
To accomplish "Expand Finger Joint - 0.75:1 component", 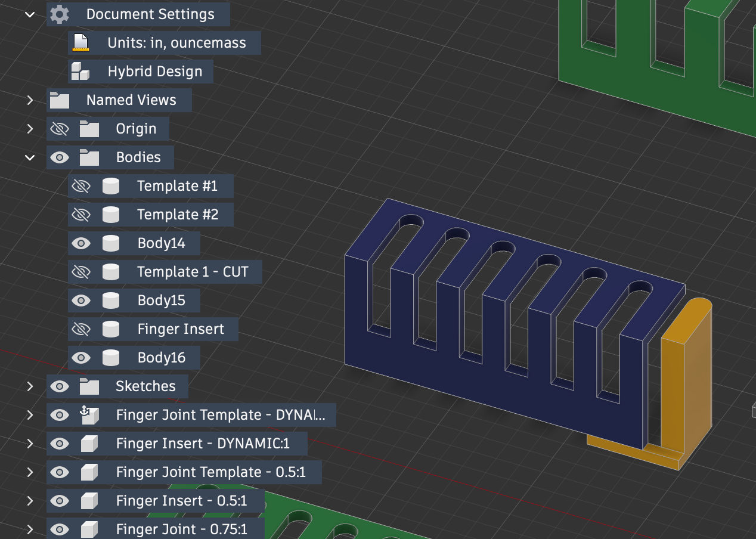I will tap(30, 529).
